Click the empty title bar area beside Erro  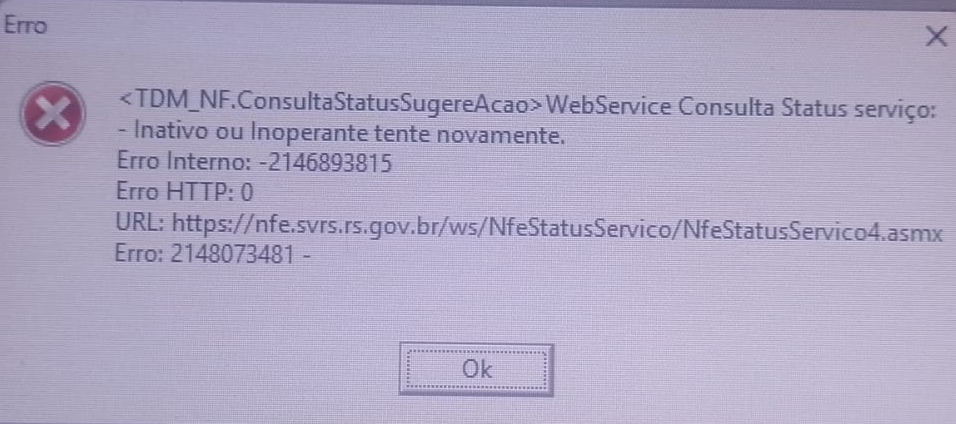[x=476, y=27]
